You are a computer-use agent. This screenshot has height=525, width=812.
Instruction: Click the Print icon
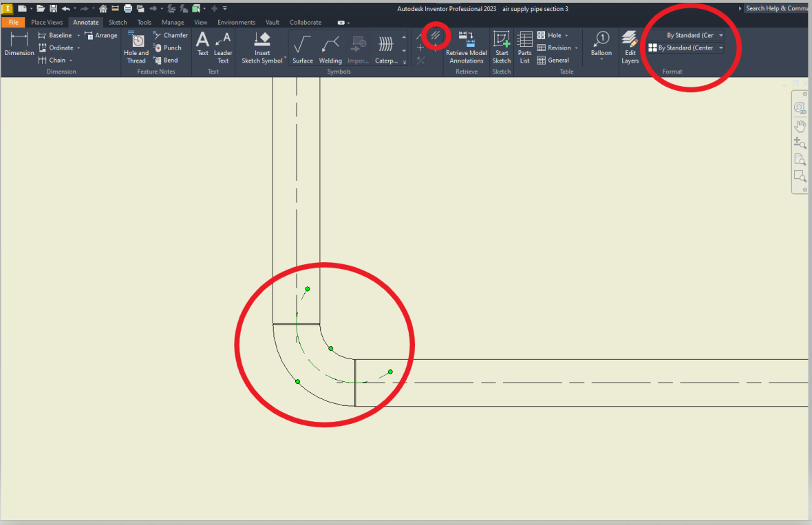(128, 8)
